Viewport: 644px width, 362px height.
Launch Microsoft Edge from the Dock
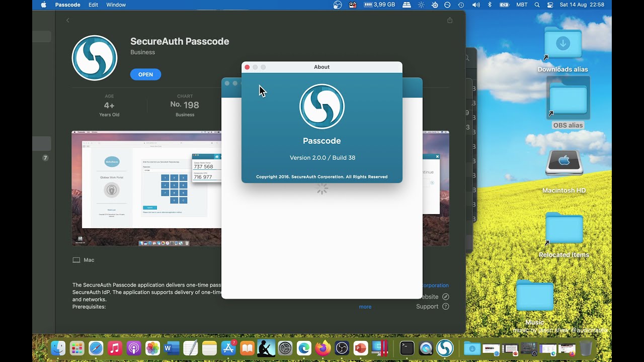pos(304,348)
